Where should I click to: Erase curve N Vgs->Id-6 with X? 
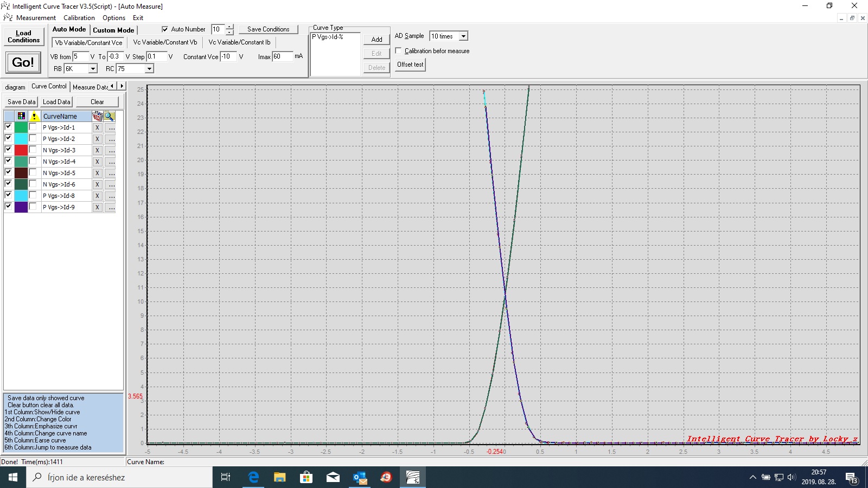97,184
